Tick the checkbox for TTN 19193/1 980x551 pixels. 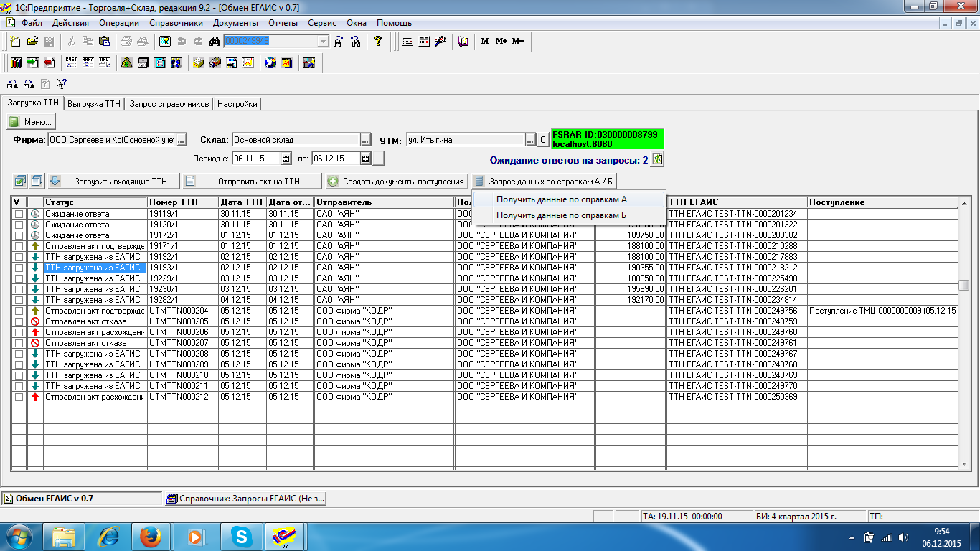coord(19,268)
